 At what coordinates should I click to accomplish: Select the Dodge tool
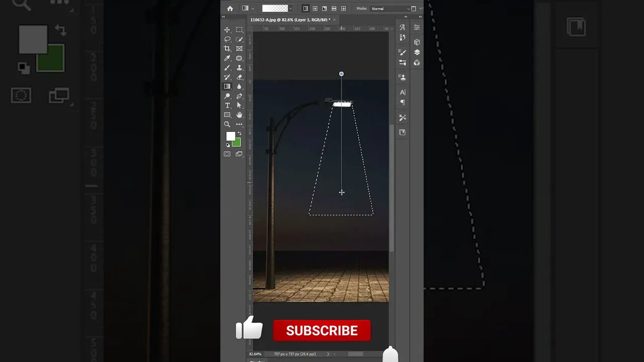(x=227, y=96)
